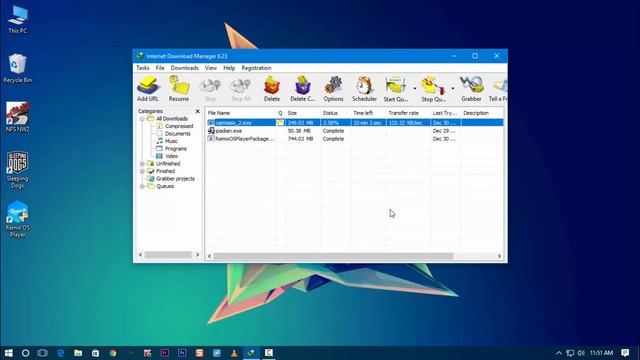The height and width of the screenshot is (360, 640).
Task: Select Sleeping Dogs desktop shortcut
Action: 18,170
